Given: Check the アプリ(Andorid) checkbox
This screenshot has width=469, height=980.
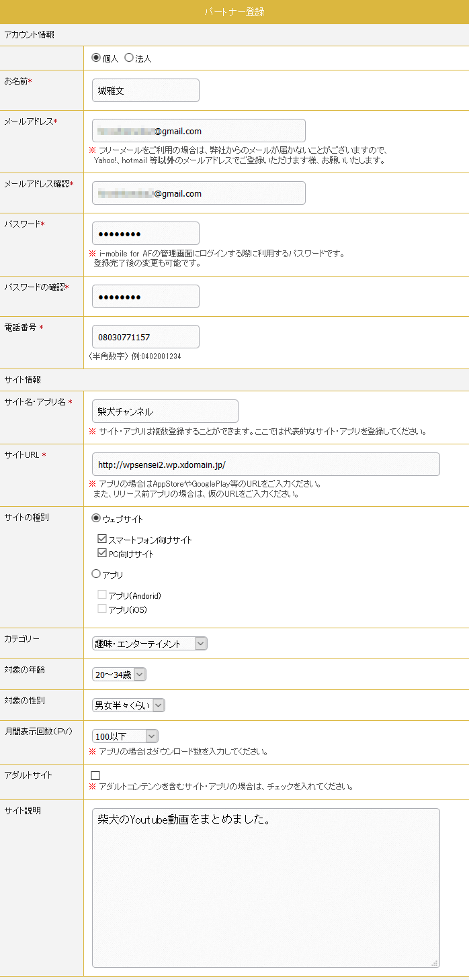Looking at the screenshot, I should (102, 595).
